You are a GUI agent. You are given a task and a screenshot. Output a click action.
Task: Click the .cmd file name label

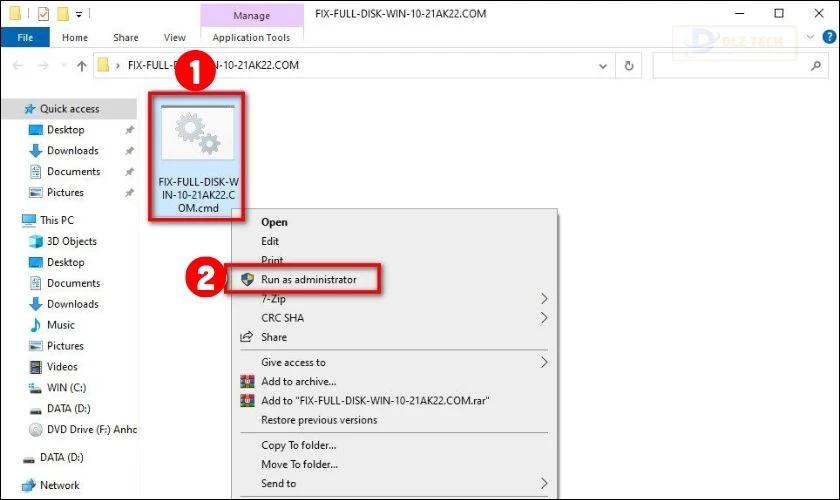[x=198, y=195]
